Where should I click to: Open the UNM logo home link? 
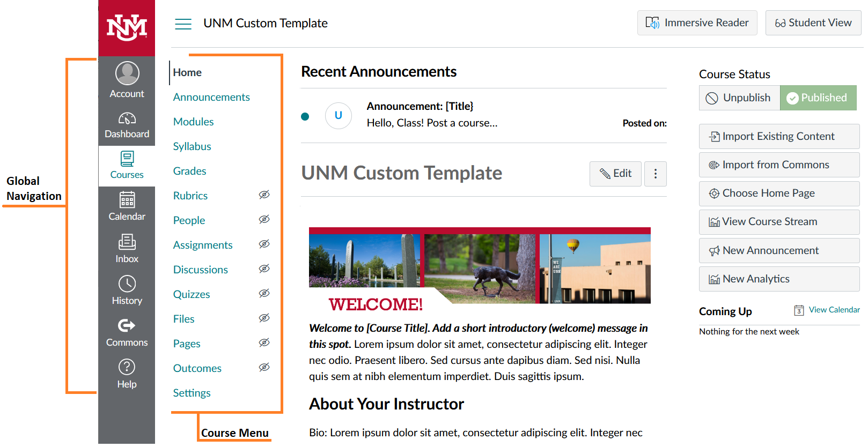pyautogui.click(x=127, y=28)
